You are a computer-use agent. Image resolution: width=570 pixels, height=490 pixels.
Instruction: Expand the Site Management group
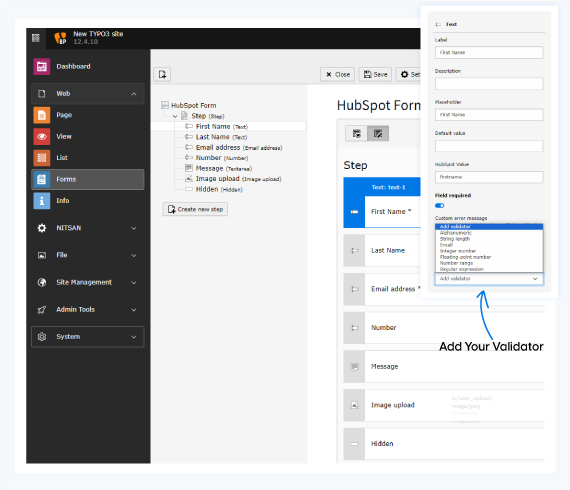click(88, 282)
